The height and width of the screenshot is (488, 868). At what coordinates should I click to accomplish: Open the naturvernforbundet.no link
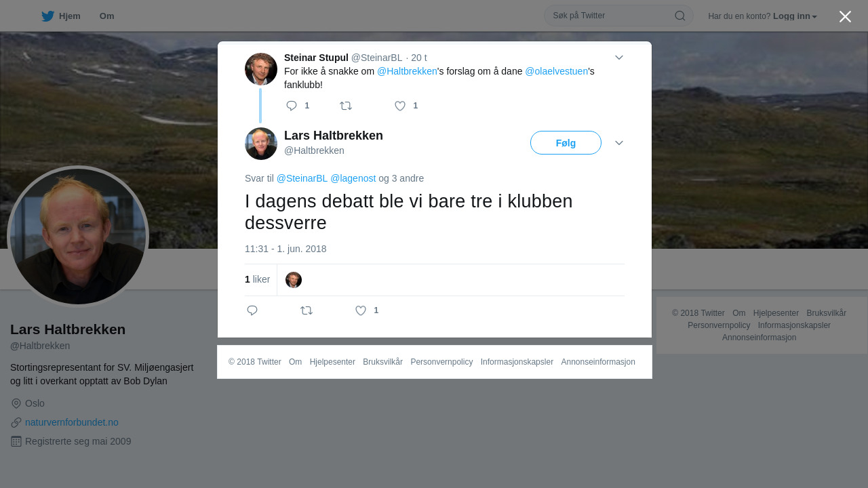72,422
